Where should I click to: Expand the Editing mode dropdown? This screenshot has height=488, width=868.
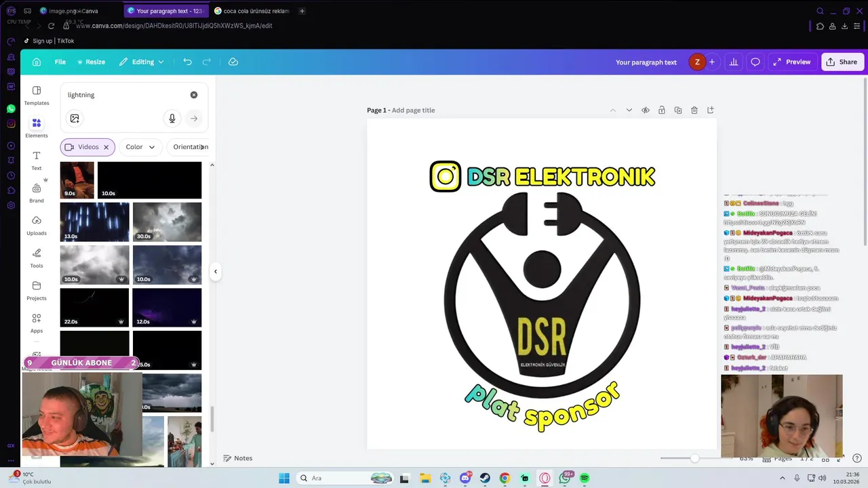[x=142, y=62]
